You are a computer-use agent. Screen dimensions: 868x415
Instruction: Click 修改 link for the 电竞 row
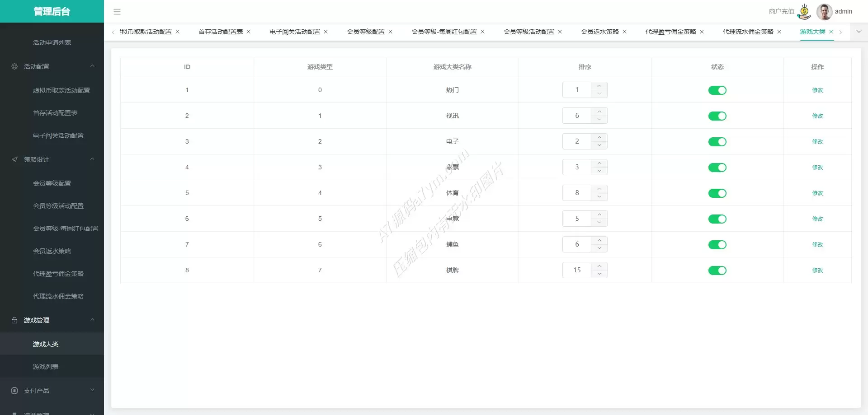pos(817,219)
